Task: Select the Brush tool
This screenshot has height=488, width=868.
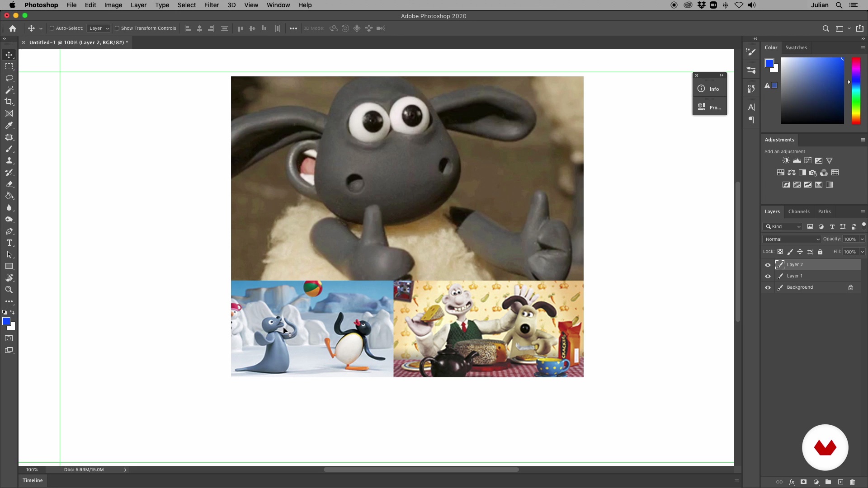Action: (9, 149)
